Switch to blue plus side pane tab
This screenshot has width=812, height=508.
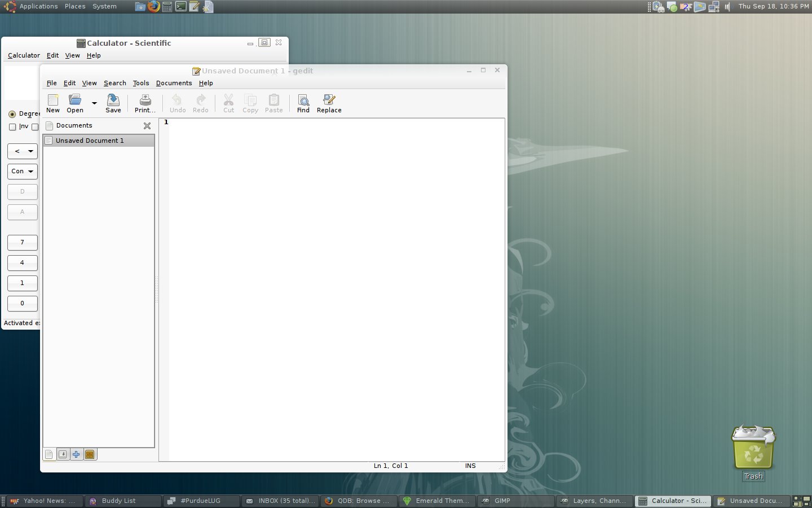[76, 454]
